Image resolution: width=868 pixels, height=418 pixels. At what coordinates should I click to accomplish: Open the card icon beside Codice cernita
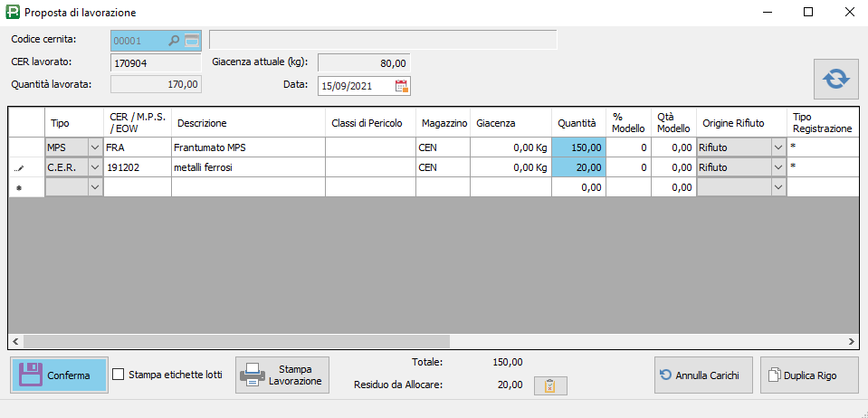(x=192, y=40)
